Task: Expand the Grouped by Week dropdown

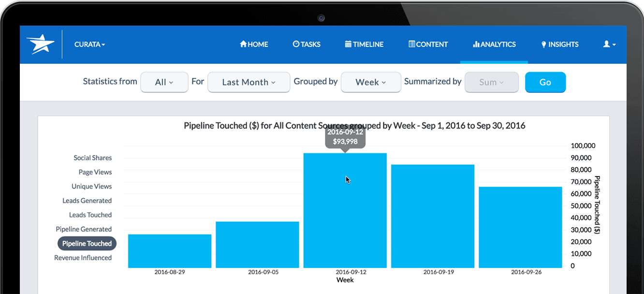Action: (371, 82)
